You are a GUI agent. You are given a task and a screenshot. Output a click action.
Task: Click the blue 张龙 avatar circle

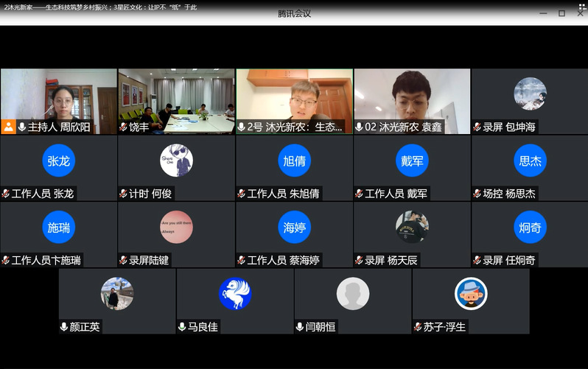click(58, 161)
